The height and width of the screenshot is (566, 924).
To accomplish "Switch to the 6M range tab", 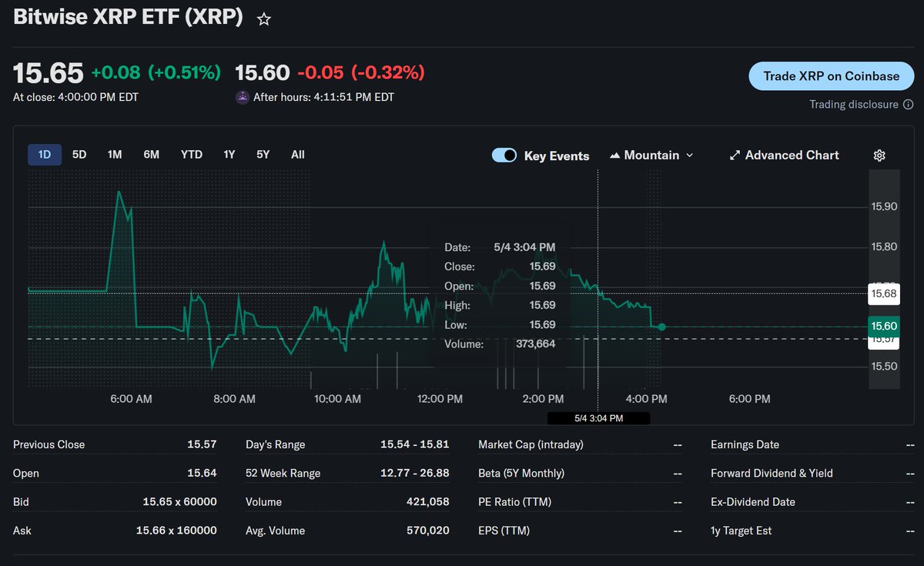I will [x=152, y=155].
